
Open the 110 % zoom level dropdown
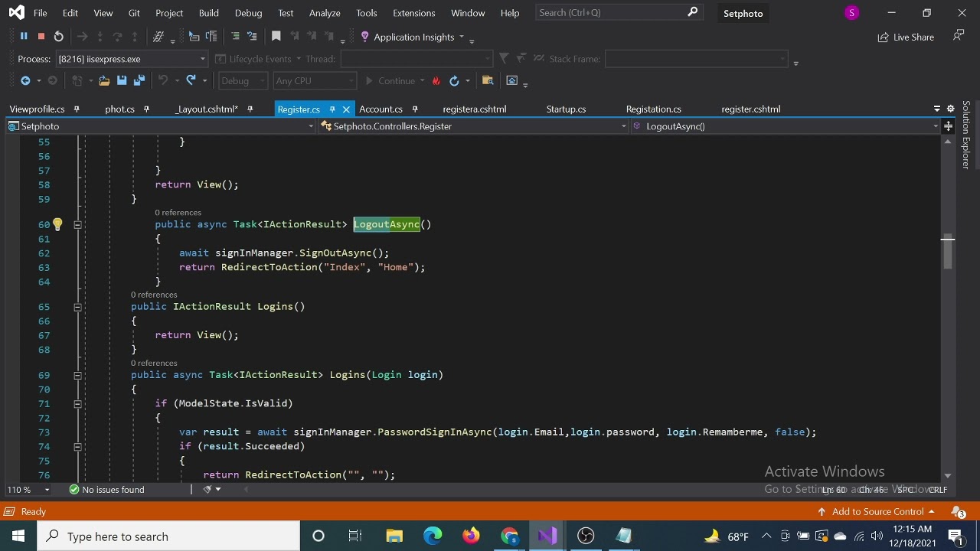coord(29,490)
